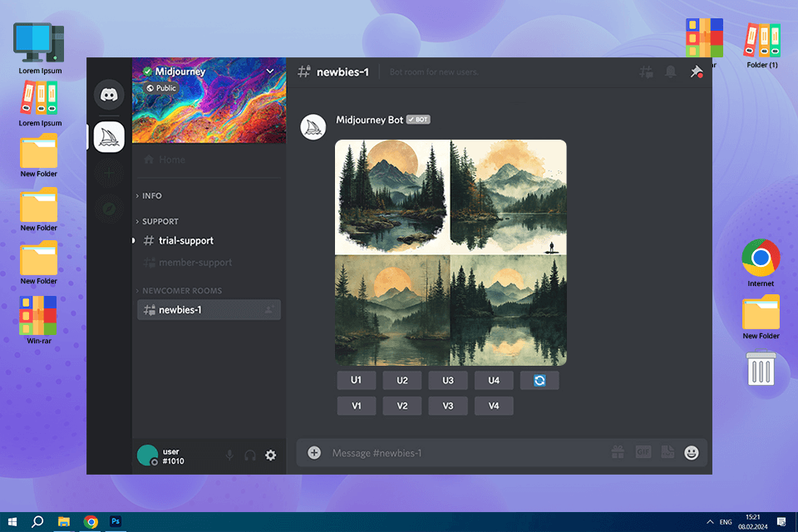
Task: Open Photoshop from the taskbar
Action: pyautogui.click(x=116, y=521)
